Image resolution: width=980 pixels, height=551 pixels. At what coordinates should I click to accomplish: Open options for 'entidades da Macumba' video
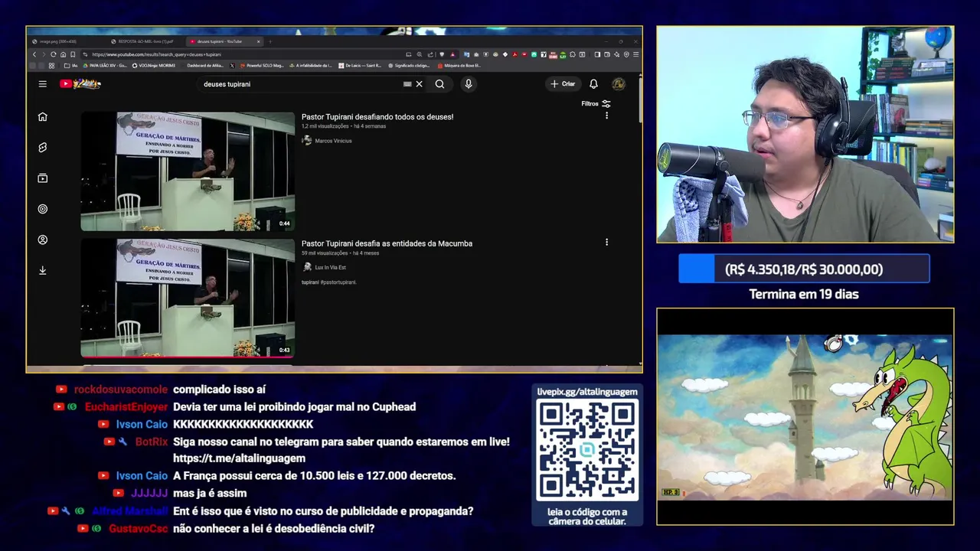(x=606, y=242)
